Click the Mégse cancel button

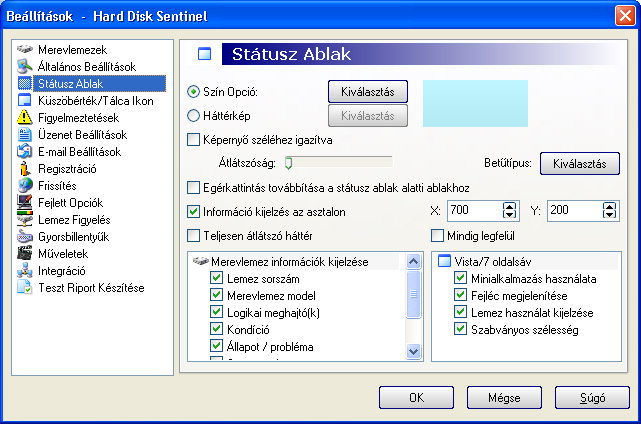(504, 397)
